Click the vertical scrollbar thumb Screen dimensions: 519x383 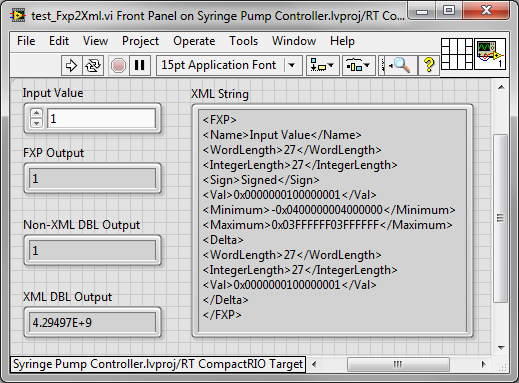[x=500, y=218]
